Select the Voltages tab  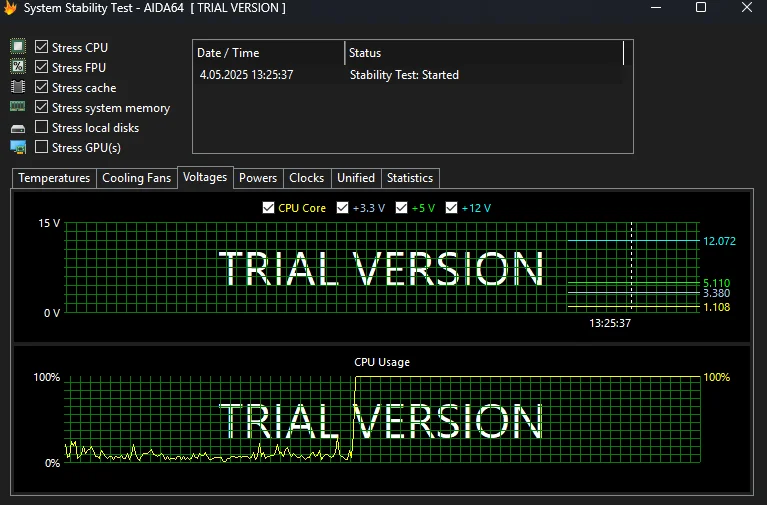point(205,177)
